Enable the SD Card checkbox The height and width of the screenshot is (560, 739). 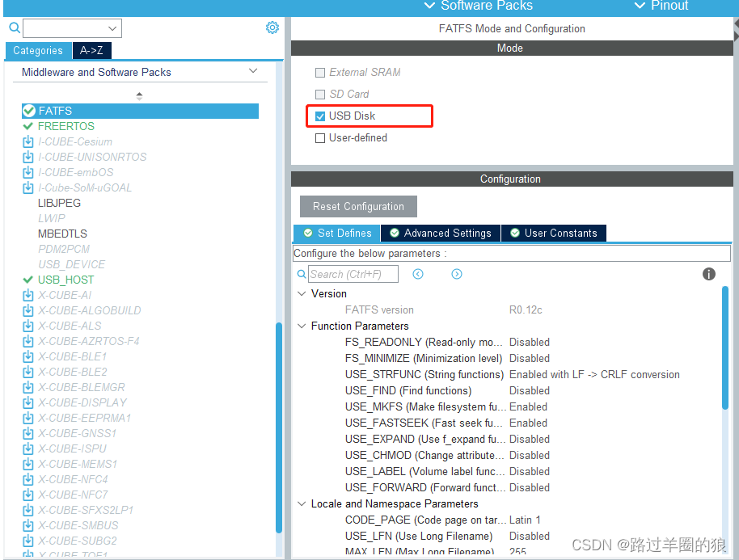click(320, 94)
